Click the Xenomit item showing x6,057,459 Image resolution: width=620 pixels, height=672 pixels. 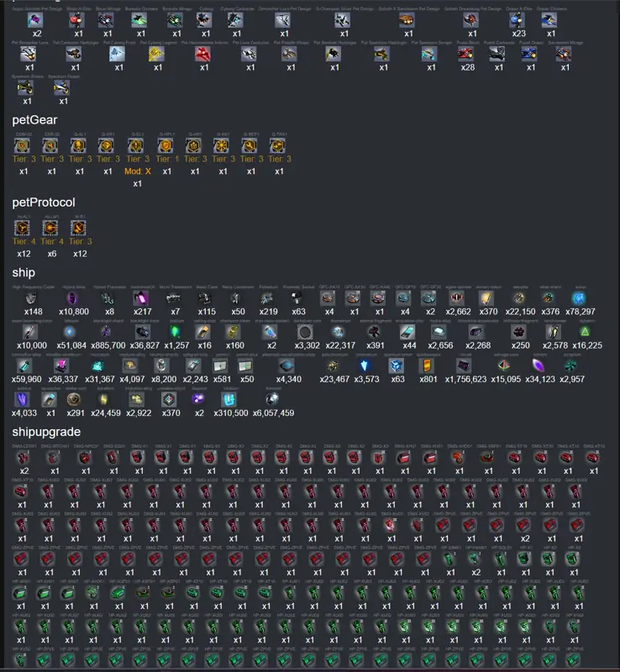point(273,400)
